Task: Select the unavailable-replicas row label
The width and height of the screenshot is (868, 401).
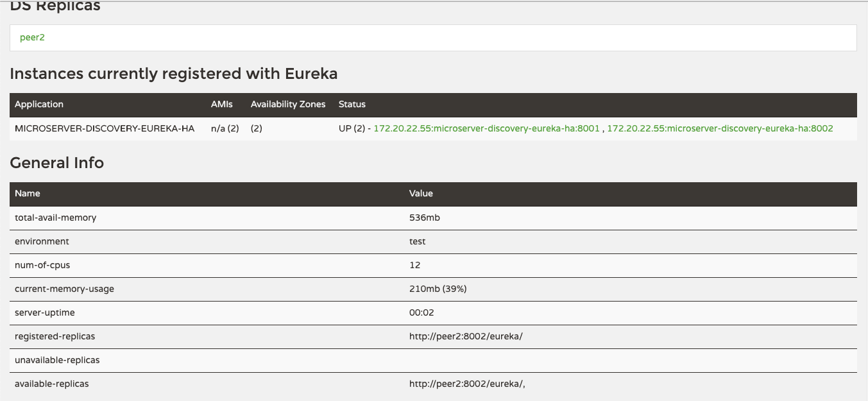Action: pyautogui.click(x=57, y=360)
